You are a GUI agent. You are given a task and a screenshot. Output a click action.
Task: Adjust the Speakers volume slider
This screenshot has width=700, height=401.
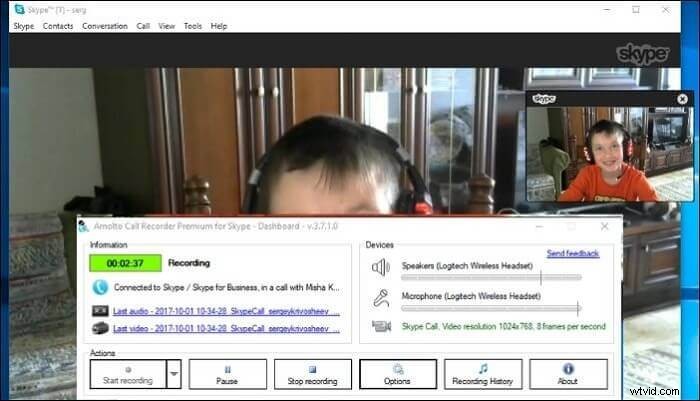pyautogui.click(x=491, y=278)
